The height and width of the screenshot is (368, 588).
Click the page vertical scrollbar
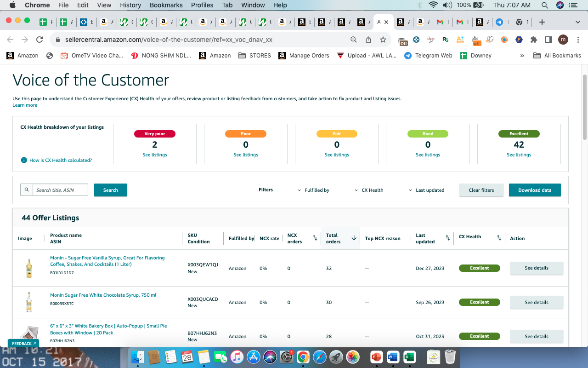click(585, 107)
